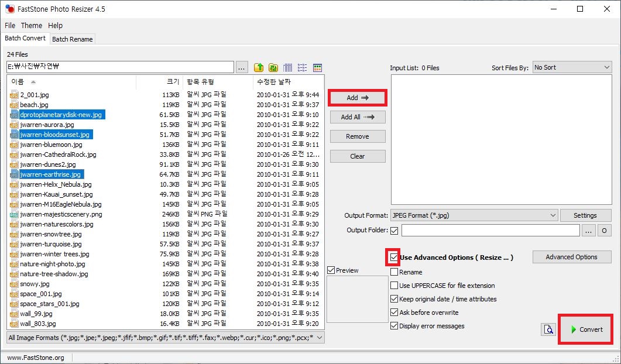621x364 pixels.
Task: Click file icon of space_001.jpg
Action: (x=14, y=294)
